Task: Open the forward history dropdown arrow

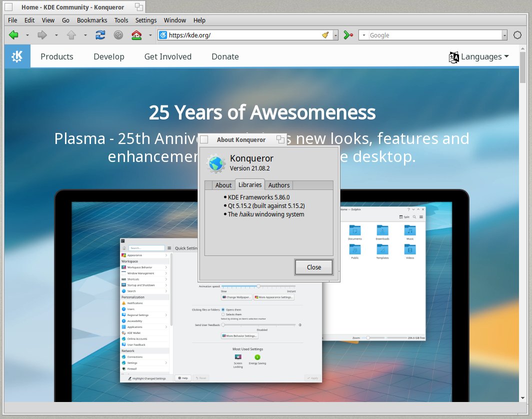Action: (x=56, y=35)
